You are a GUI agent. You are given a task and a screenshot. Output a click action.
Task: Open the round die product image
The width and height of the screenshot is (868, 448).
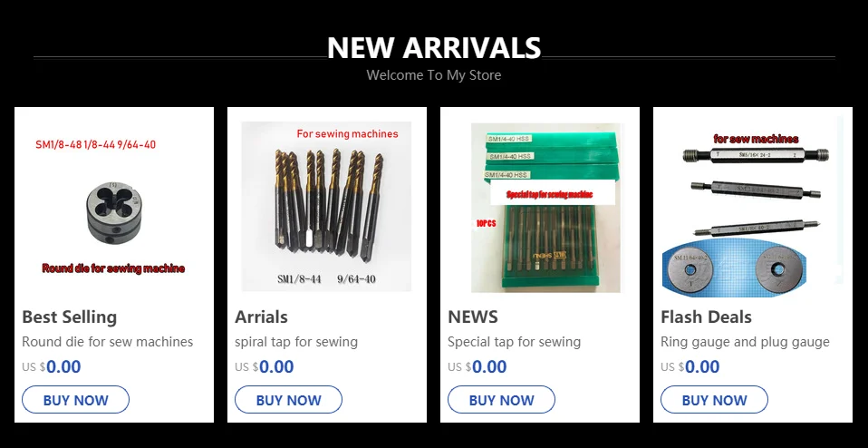click(x=113, y=207)
